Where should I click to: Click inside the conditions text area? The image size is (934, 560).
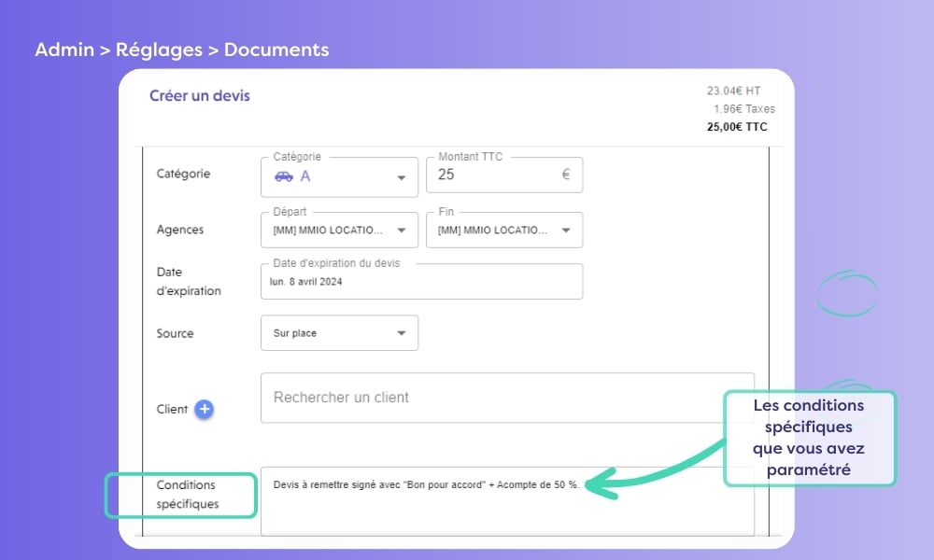coord(506,509)
